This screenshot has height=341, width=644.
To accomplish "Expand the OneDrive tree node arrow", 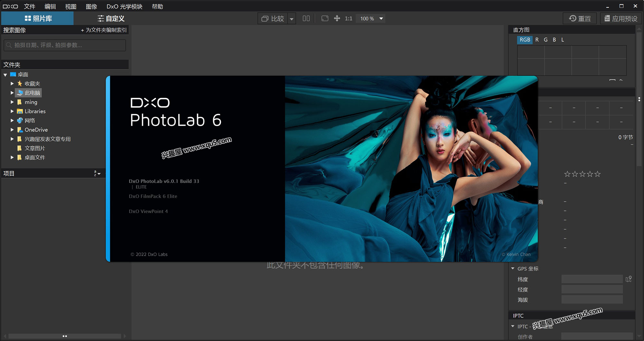I will coord(12,130).
